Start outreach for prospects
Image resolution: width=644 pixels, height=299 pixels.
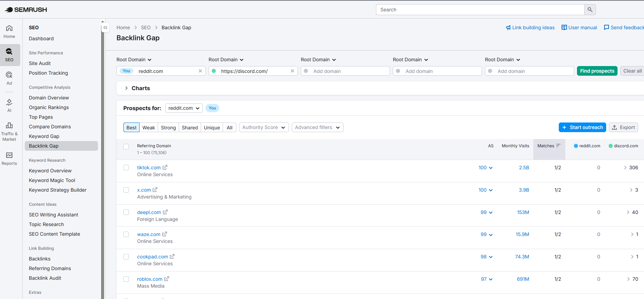(582, 127)
